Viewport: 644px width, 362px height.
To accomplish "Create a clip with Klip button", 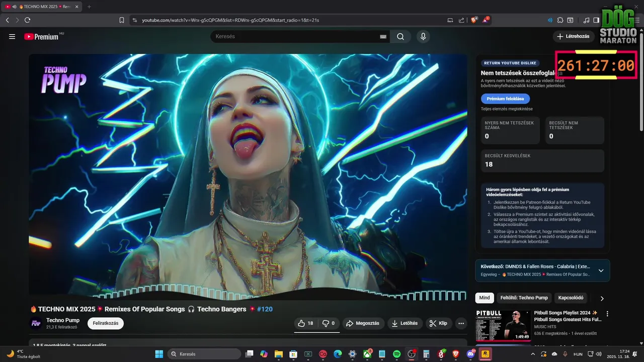I will click(x=439, y=323).
